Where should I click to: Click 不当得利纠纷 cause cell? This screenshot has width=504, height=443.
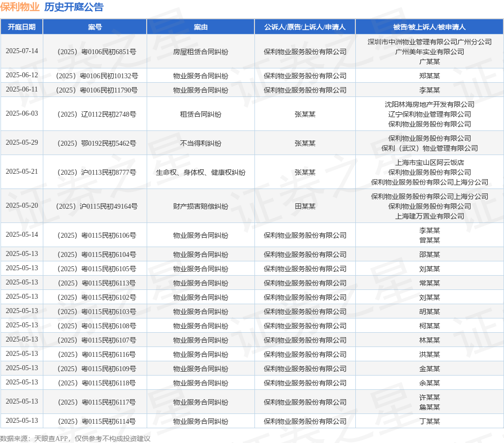coord(201,143)
